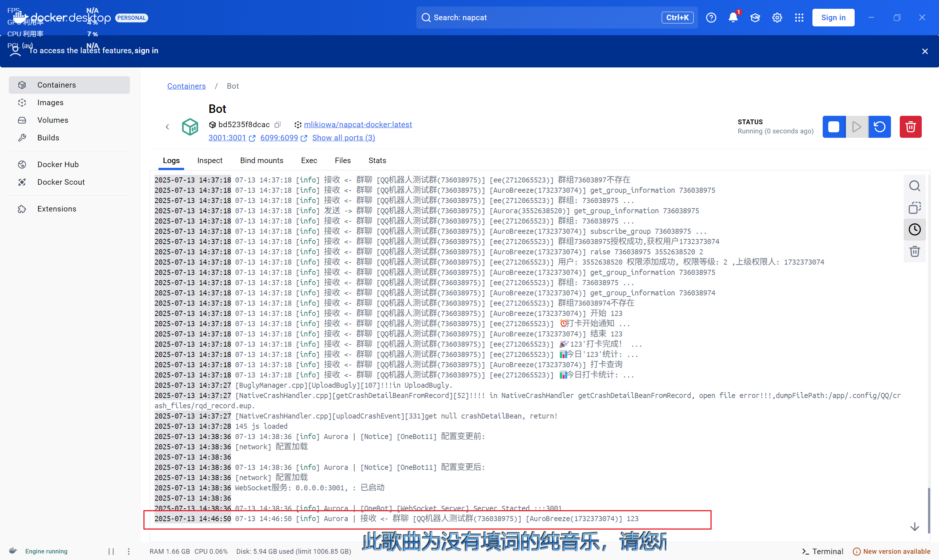Stop the Bot container

[834, 127]
